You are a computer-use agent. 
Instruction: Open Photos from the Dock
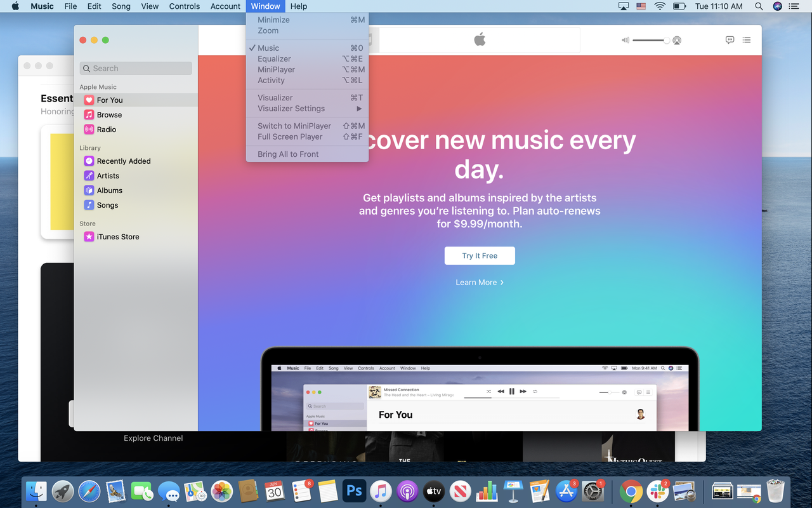pos(222,491)
